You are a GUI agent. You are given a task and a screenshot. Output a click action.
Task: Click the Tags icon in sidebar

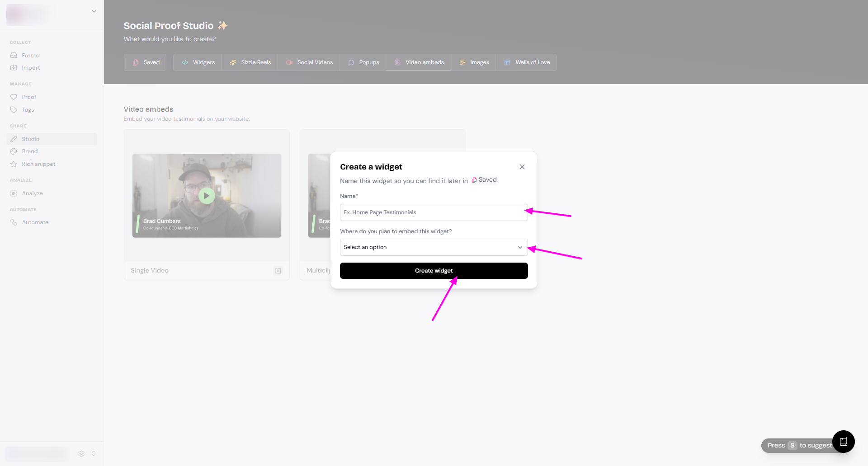pos(14,110)
